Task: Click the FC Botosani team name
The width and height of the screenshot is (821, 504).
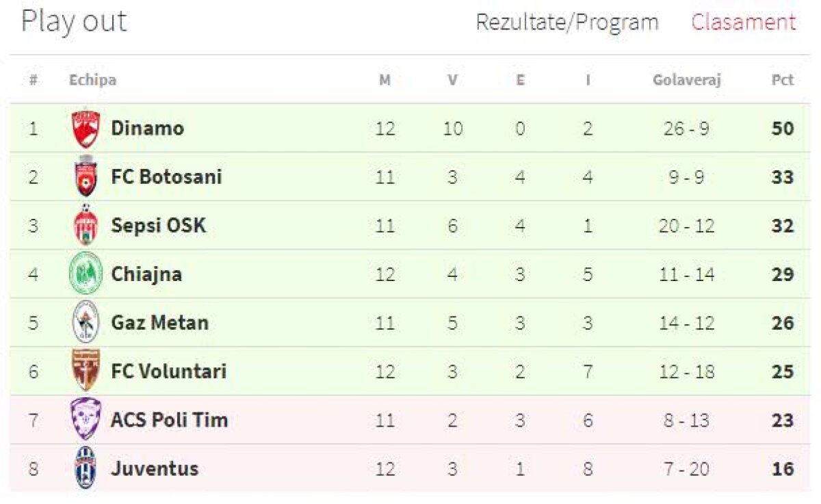Action: (x=166, y=177)
